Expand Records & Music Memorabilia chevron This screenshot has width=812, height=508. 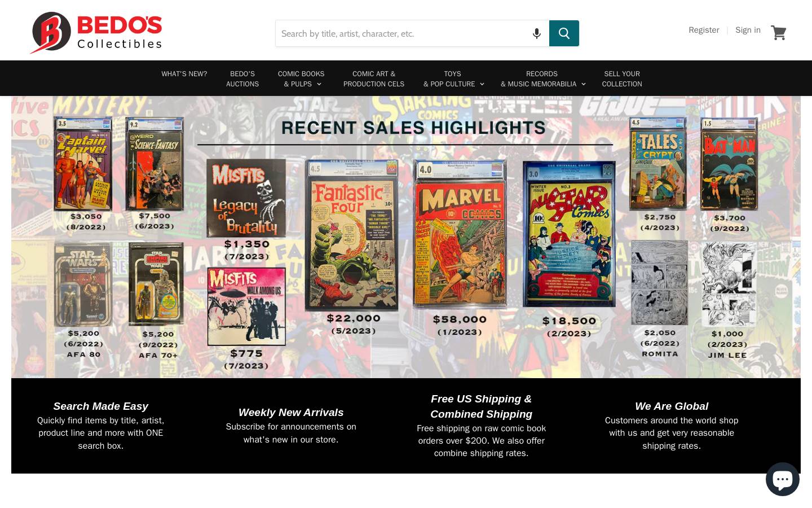click(584, 84)
